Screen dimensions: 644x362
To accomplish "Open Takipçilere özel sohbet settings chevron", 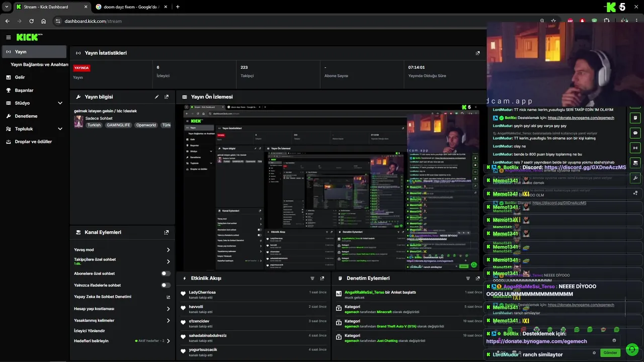I will coord(168,261).
